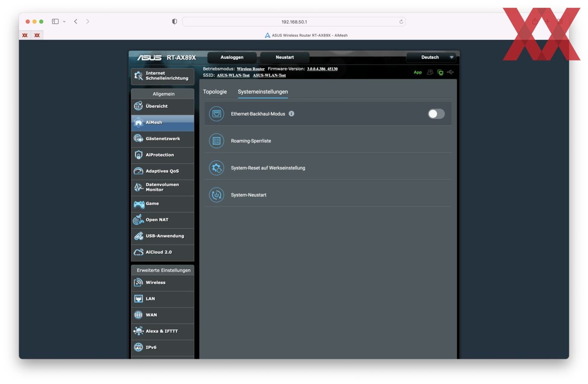588x384 pixels.
Task: Open the Übersicht network map page
Action: point(163,106)
